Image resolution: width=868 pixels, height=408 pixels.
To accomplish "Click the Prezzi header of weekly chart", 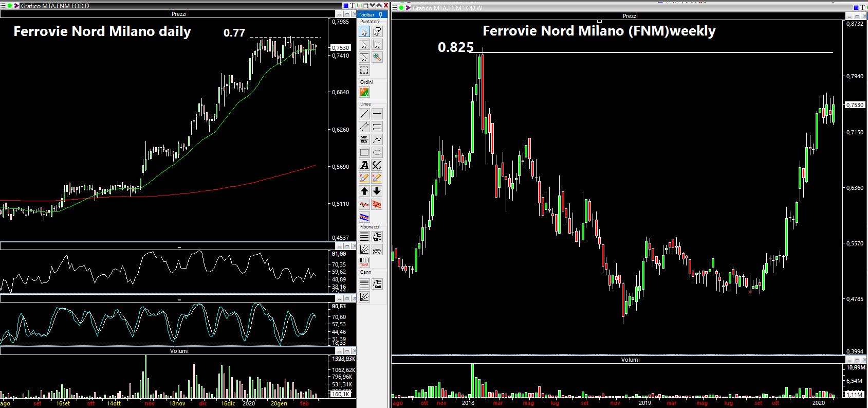I will 630,16.
